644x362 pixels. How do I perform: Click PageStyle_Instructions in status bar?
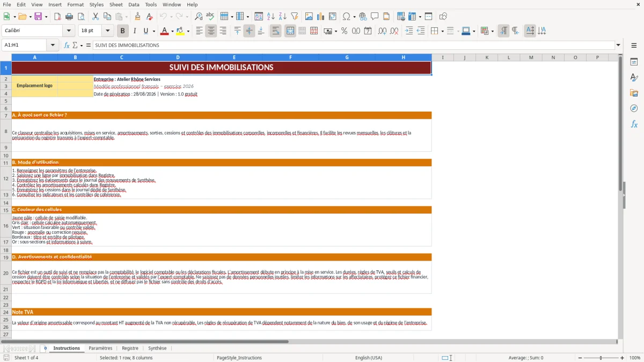point(239,358)
